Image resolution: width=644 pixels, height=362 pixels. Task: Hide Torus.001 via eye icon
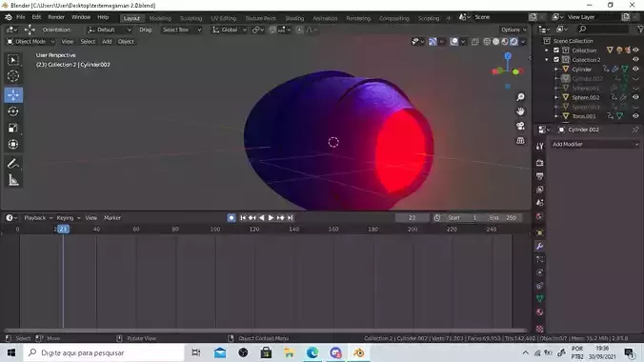click(x=635, y=116)
